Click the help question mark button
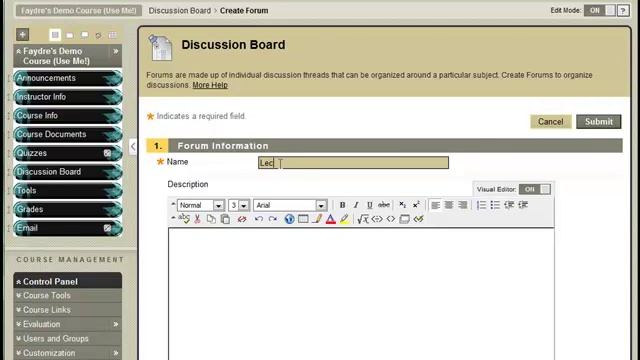The height and width of the screenshot is (360, 640). [x=623, y=11]
